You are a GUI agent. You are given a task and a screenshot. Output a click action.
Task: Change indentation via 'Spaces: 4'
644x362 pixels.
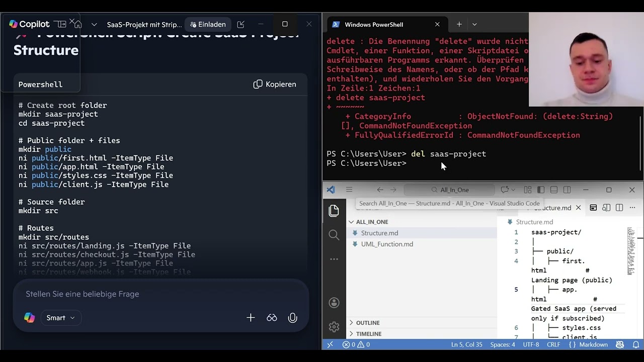[x=503, y=344]
